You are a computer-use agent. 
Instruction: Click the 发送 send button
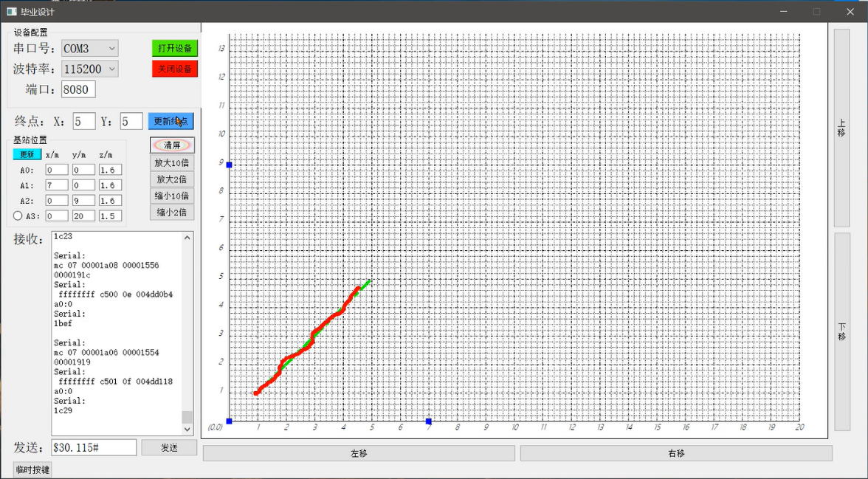coord(169,448)
